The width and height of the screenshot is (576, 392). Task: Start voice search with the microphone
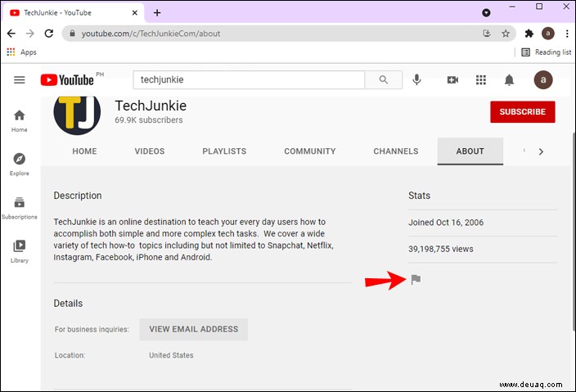(416, 79)
